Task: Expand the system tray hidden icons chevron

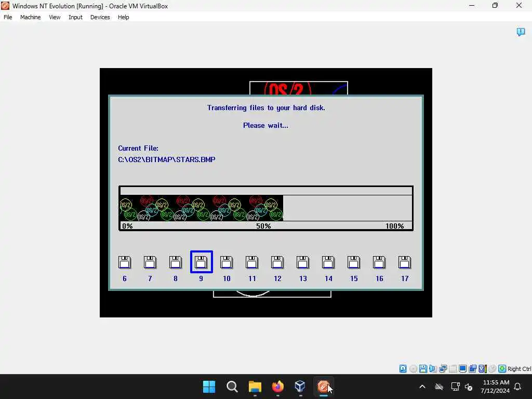Action: point(422,387)
